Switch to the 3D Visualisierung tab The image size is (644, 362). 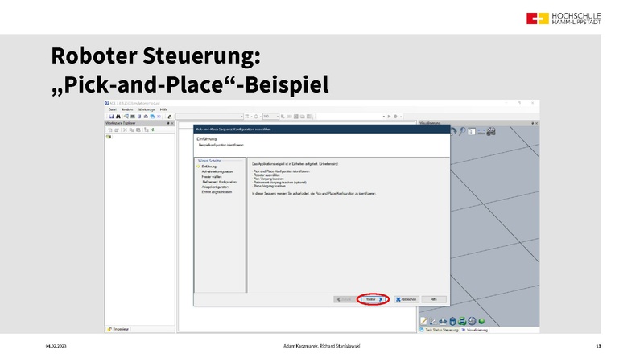tap(475, 330)
